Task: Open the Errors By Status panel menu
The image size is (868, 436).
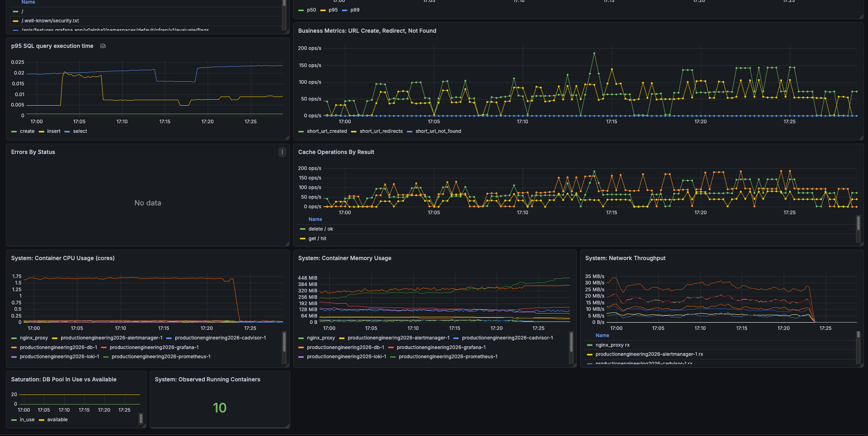Action: click(282, 152)
